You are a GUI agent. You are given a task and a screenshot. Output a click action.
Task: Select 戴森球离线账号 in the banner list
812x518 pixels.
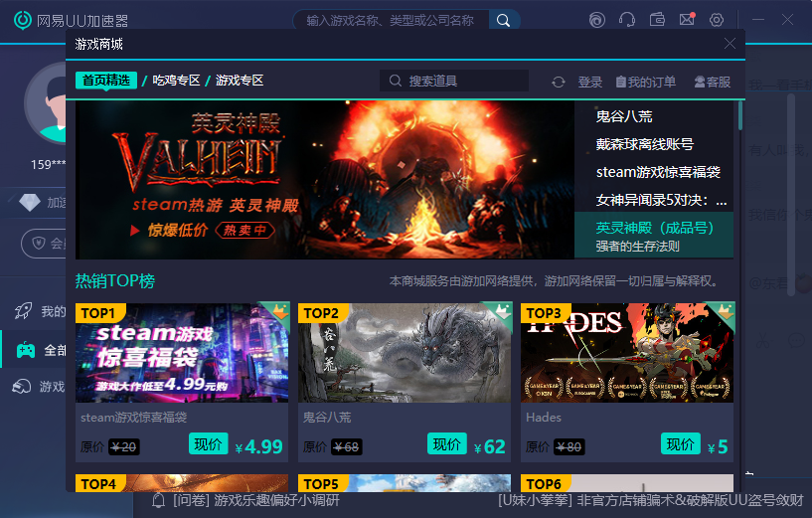tap(645, 144)
